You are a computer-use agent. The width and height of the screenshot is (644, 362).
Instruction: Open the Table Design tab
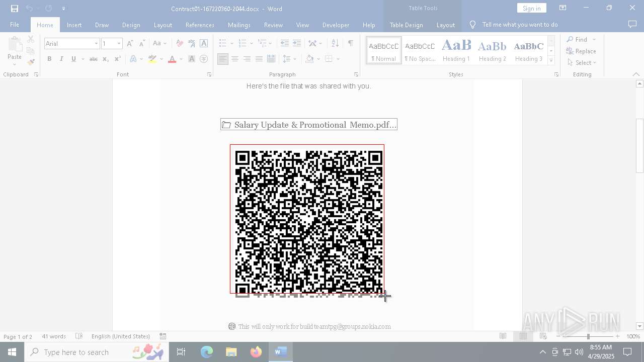(406, 25)
